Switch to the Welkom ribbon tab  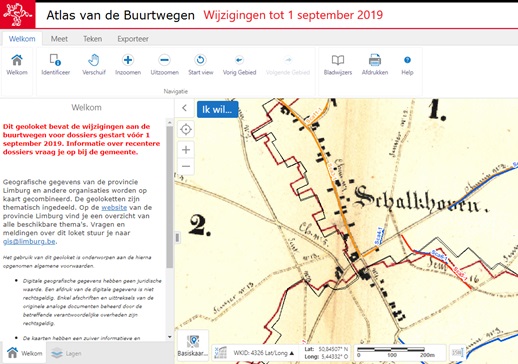22,39
